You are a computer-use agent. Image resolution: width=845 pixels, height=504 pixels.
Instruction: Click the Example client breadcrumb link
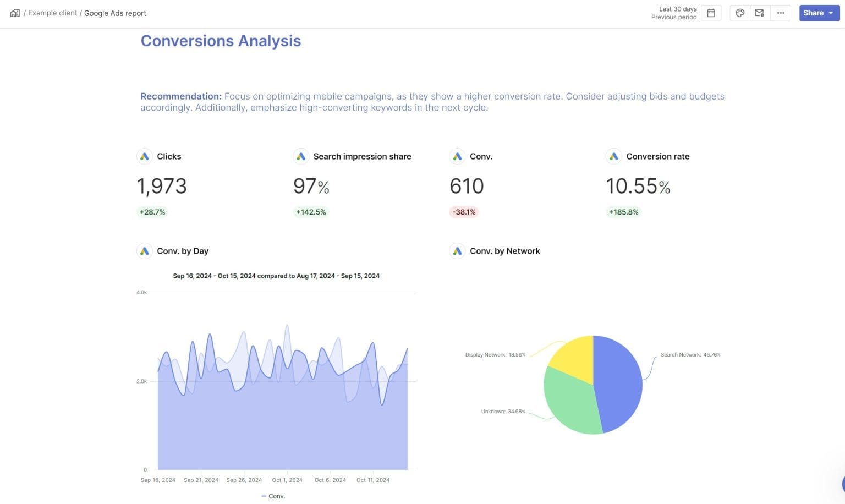(x=52, y=13)
